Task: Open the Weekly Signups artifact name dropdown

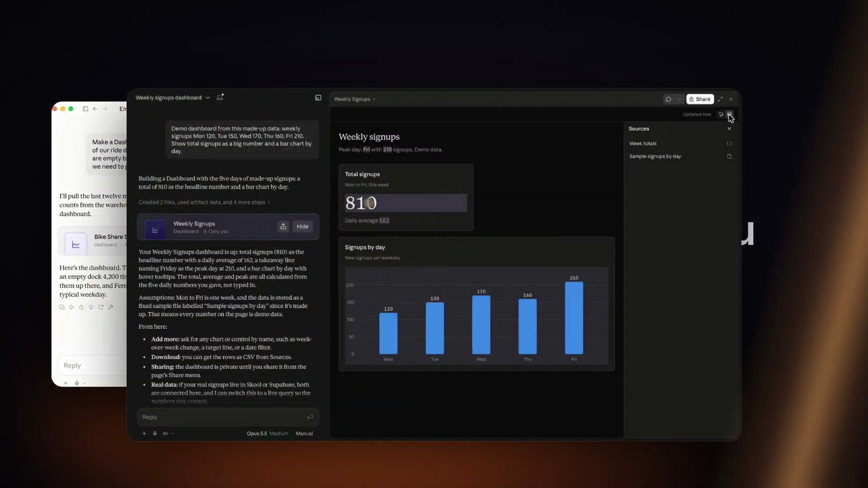Action: [x=355, y=99]
